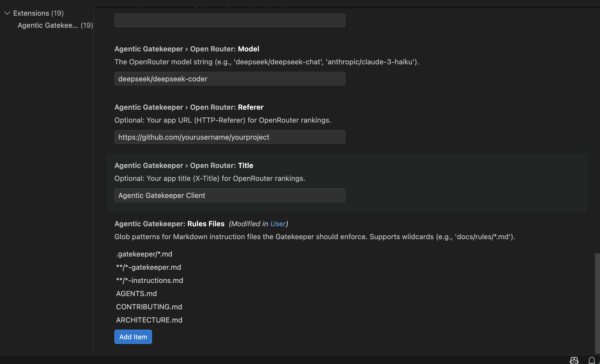This screenshot has width=600, height=364.
Task: Select the AGENTS.md rules entry
Action: 136,293
